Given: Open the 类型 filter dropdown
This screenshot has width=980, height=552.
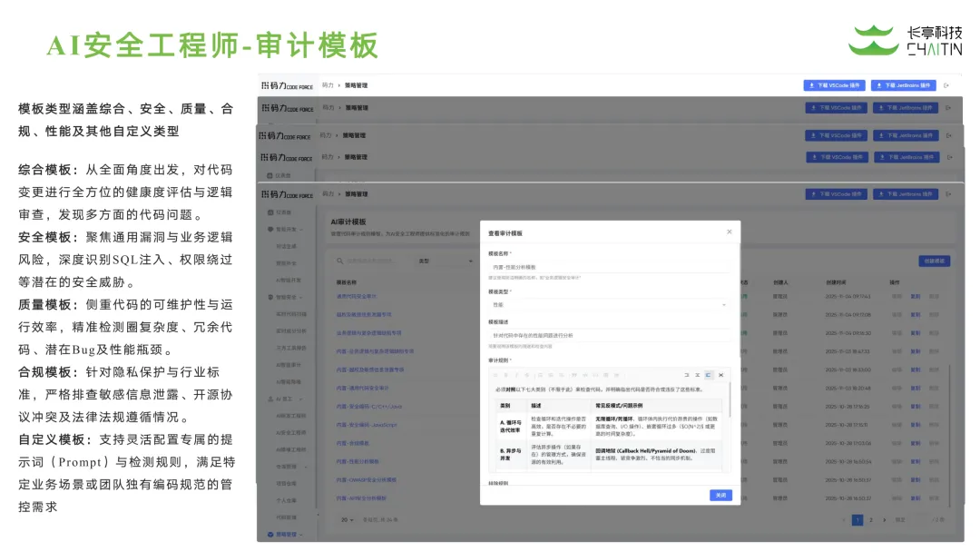Looking at the screenshot, I should [x=445, y=261].
